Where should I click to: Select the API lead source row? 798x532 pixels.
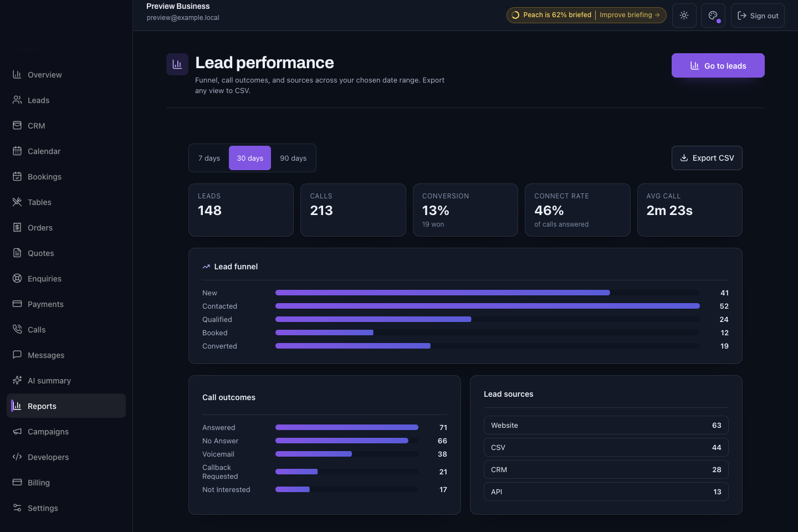(606, 492)
